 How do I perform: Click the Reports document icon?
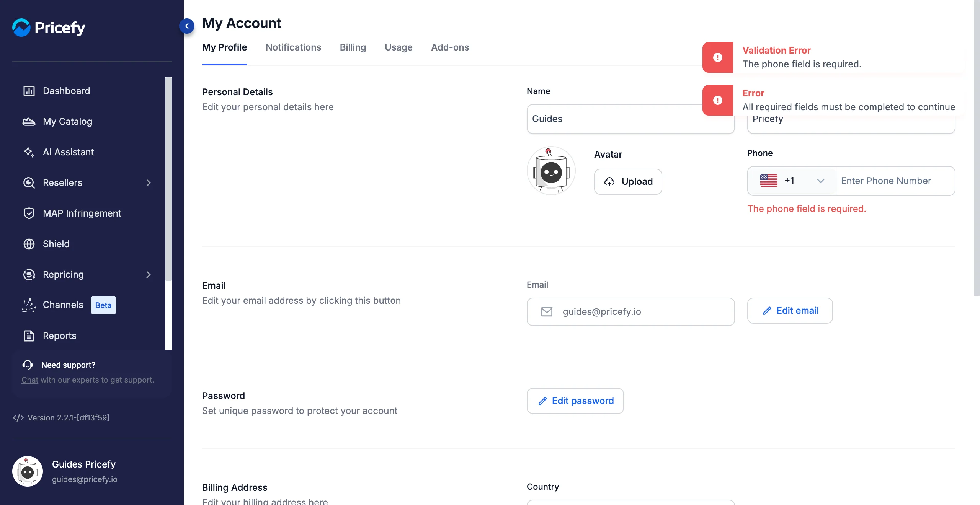pos(29,336)
